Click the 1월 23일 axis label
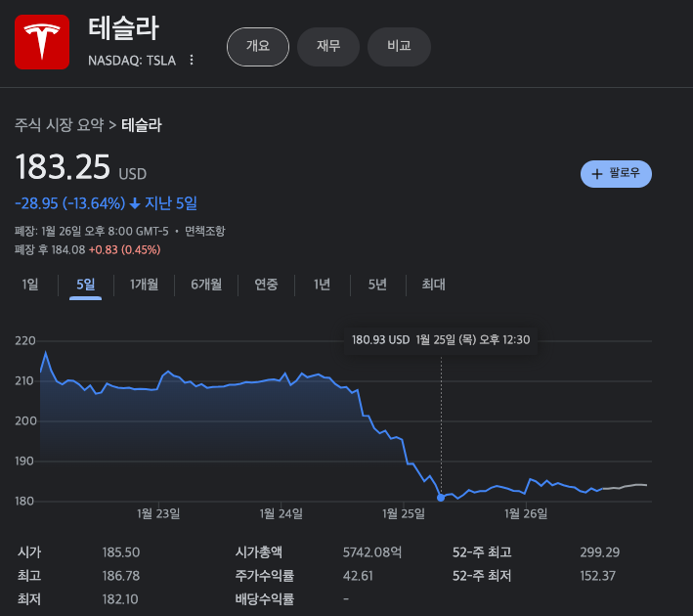693x616 pixels. pyautogui.click(x=158, y=513)
